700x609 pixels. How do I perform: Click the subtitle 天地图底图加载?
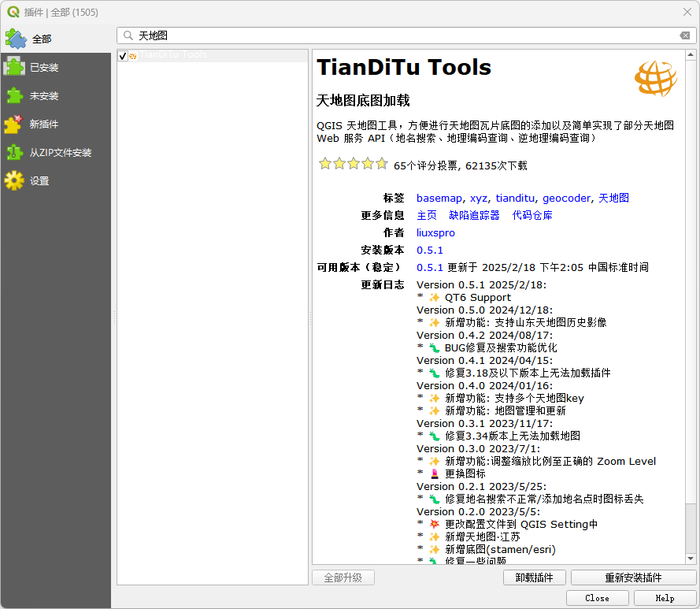pos(363,101)
